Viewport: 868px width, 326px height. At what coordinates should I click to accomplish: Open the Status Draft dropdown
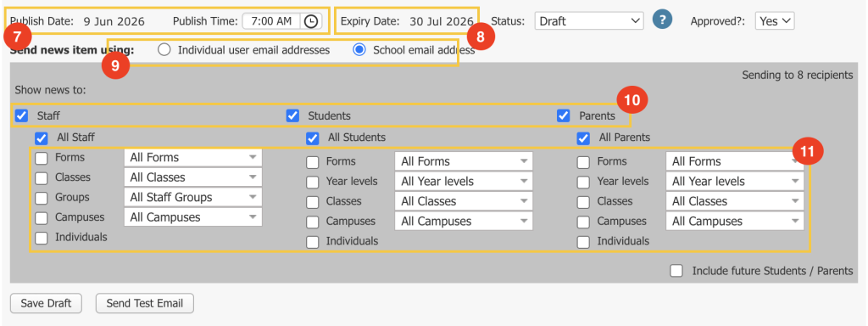589,21
